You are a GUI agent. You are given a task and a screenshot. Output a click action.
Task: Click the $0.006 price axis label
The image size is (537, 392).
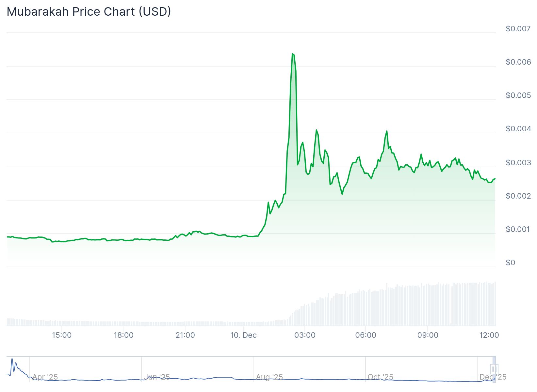click(518, 62)
